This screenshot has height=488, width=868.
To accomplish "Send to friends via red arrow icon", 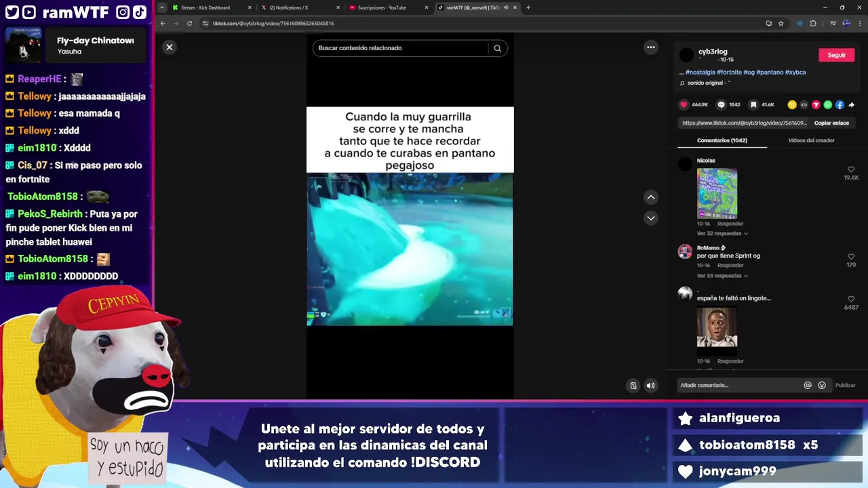I will pyautogui.click(x=816, y=104).
